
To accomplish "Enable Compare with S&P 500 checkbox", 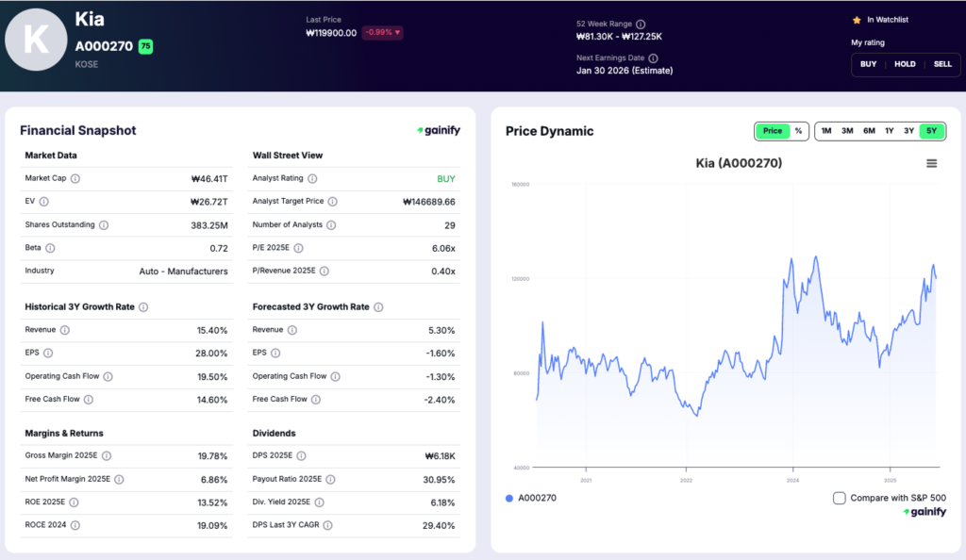I will 840,498.
